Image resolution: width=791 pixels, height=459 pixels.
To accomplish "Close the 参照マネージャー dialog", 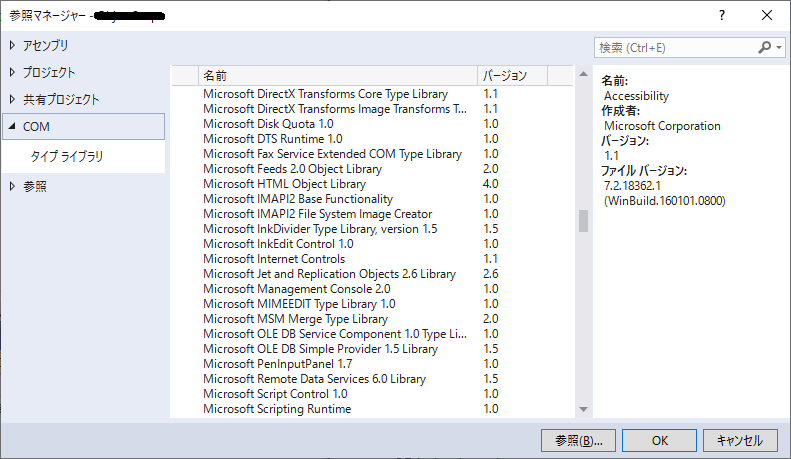I will pos(767,16).
